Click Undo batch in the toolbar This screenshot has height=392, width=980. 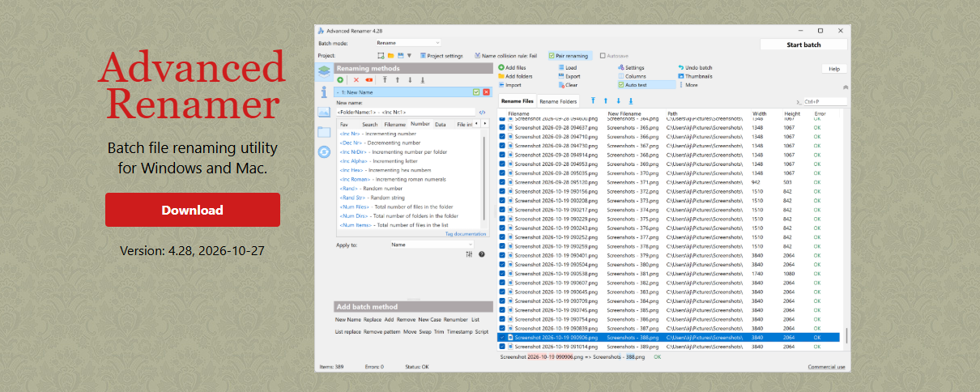[x=695, y=67]
